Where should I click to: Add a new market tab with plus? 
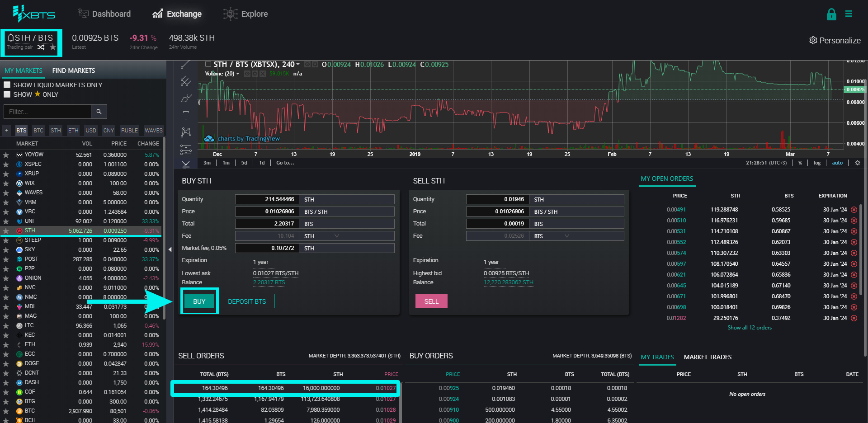6,130
